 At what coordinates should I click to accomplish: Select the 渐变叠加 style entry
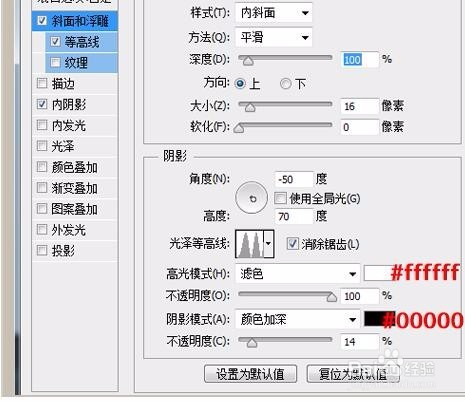[75, 188]
